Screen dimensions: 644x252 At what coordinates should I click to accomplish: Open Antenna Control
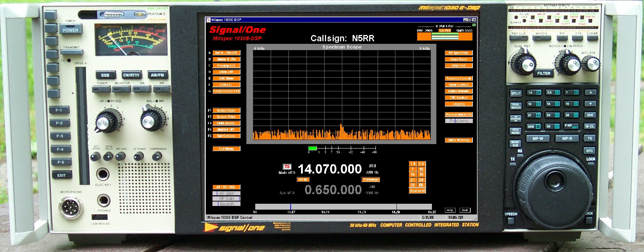[x=459, y=78]
